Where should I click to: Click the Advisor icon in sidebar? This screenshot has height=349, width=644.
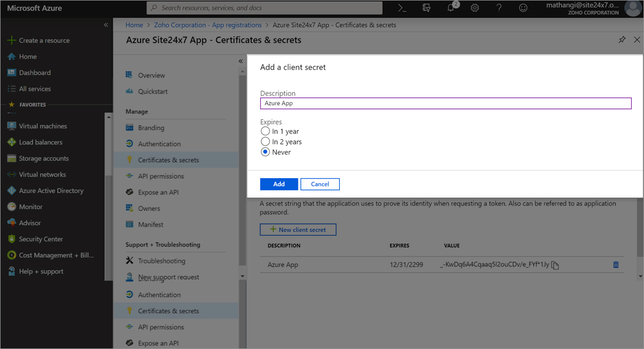click(x=11, y=223)
